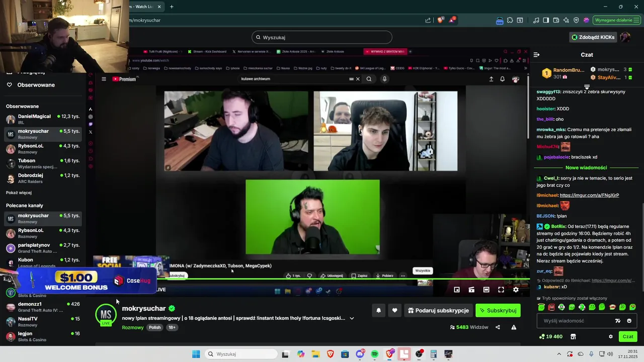Open the Leo AI sparkle icon

pyautogui.click(x=566, y=20)
